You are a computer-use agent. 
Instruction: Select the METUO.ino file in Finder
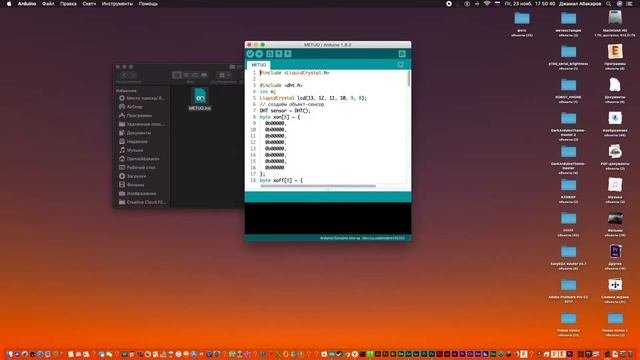[x=200, y=99]
